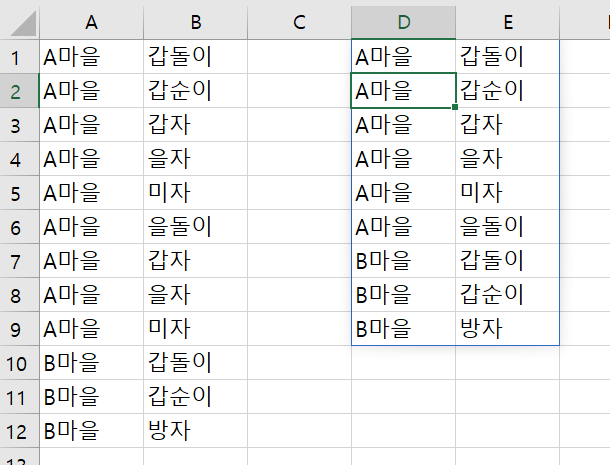
Task: Select row 5 header
Action: pyautogui.click(x=19, y=193)
